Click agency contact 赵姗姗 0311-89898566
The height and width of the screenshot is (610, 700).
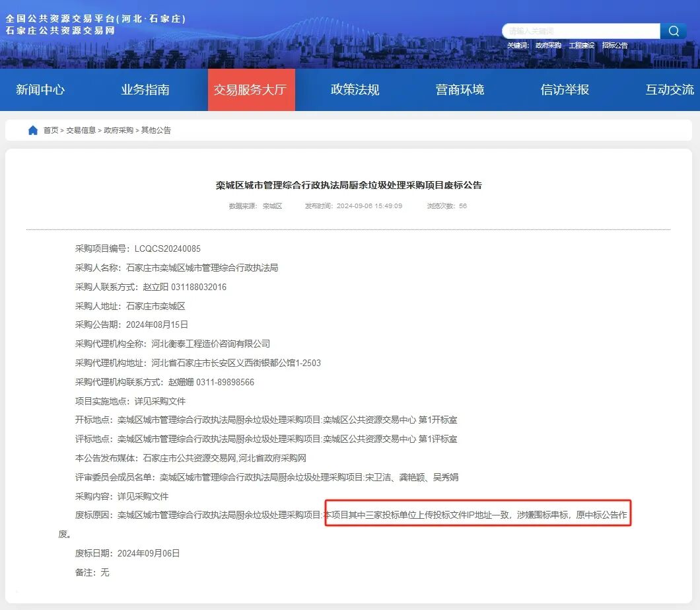pos(211,382)
